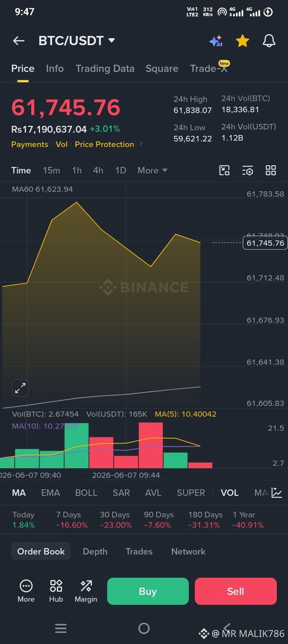Click the 24h Vol(USDT) value 1.12B
288x644 pixels.
[232, 138]
